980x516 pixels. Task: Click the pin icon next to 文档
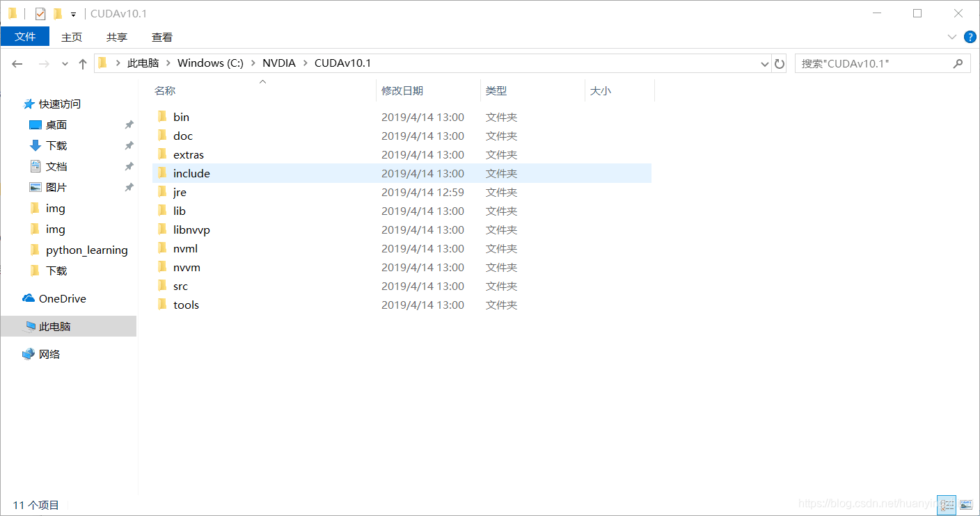click(x=129, y=167)
